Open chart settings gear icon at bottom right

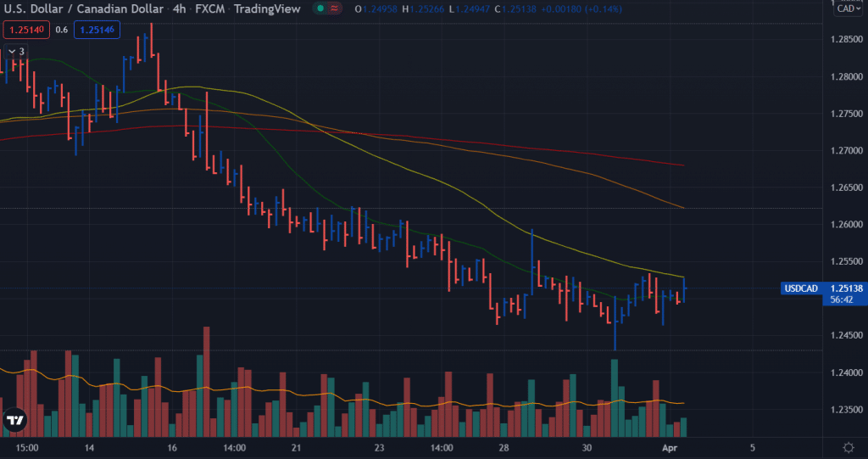848,447
